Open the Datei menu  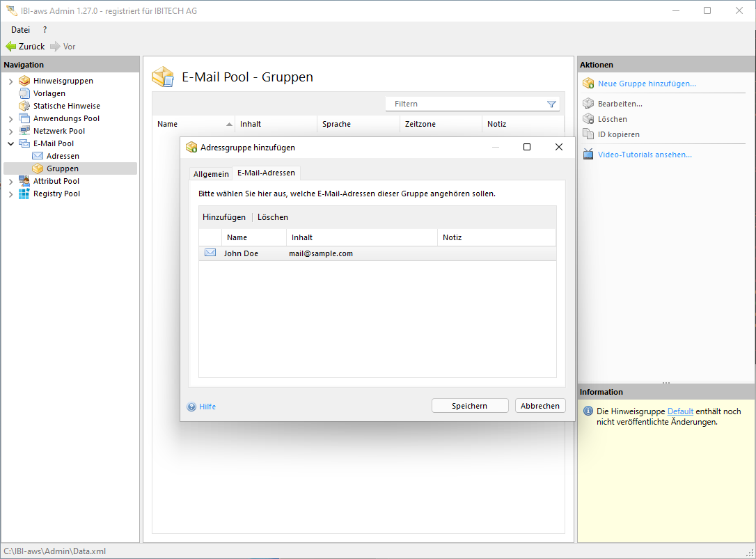pos(21,30)
